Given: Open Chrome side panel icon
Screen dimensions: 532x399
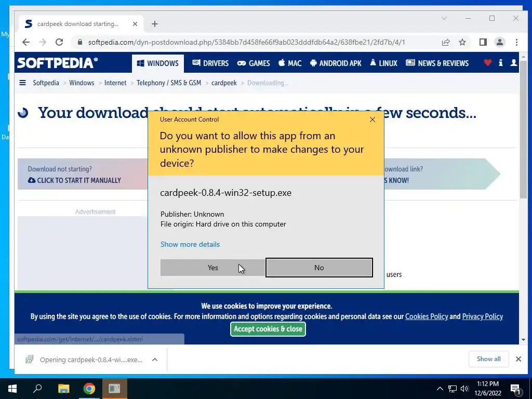Looking at the screenshot, I should pos(483,42).
